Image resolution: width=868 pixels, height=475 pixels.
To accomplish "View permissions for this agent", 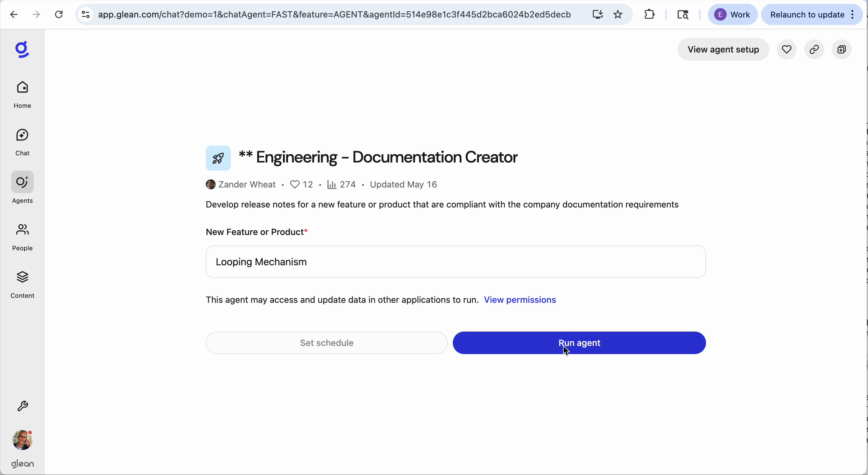I will click(520, 299).
